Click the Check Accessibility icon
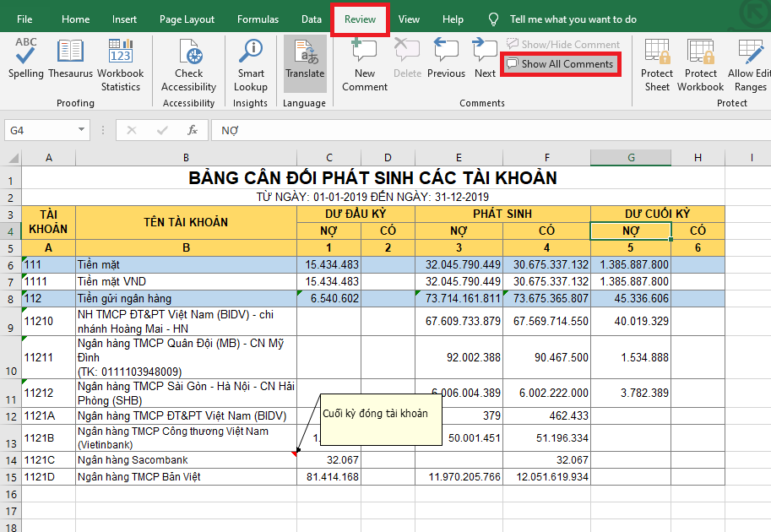Viewport: 771px width, 532px height. 189,56
